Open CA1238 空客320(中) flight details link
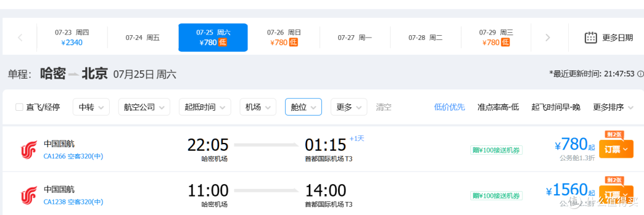This screenshot has height=215, width=644. point(73,202)
